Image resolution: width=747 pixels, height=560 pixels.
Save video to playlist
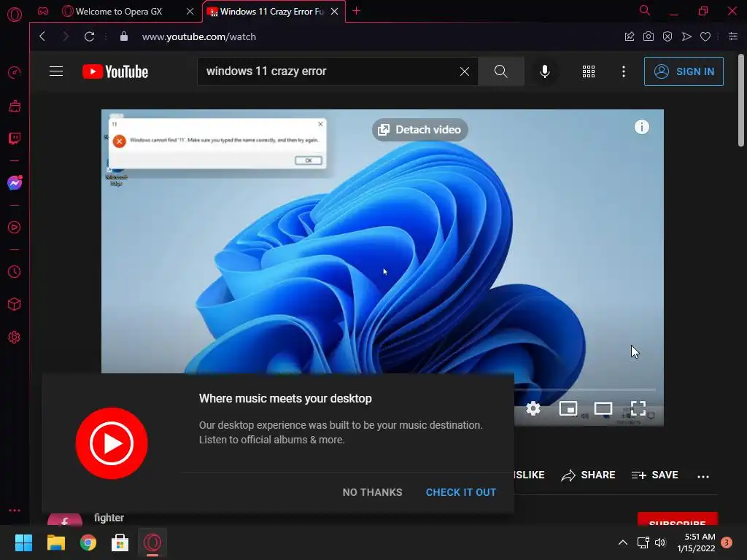[654, 475]
